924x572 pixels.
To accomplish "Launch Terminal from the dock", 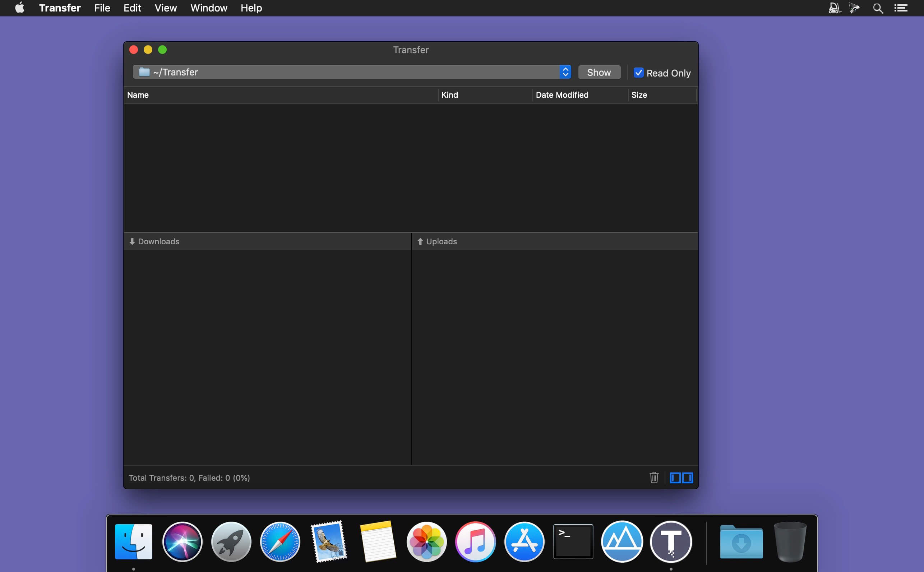I will point(573,541).
